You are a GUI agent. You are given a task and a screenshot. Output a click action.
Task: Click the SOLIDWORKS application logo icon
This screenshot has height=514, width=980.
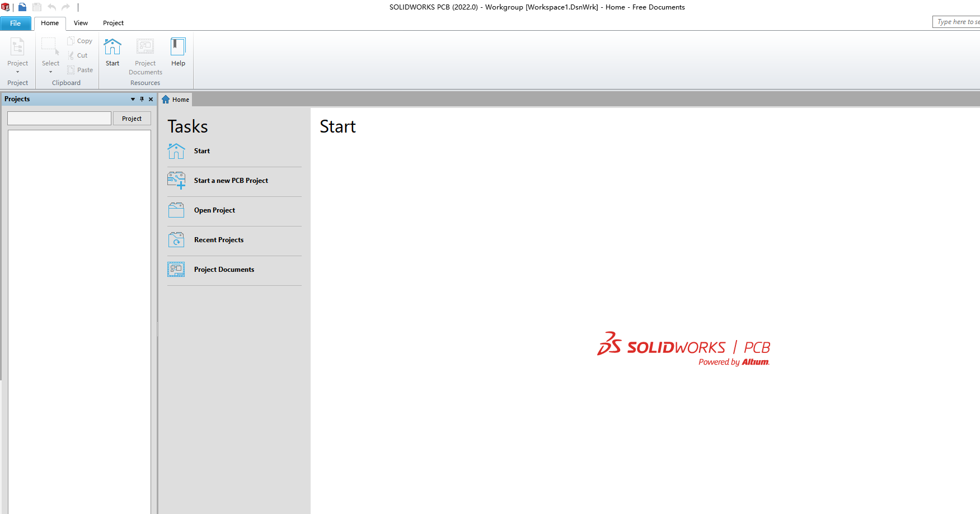tap(6, 7)
